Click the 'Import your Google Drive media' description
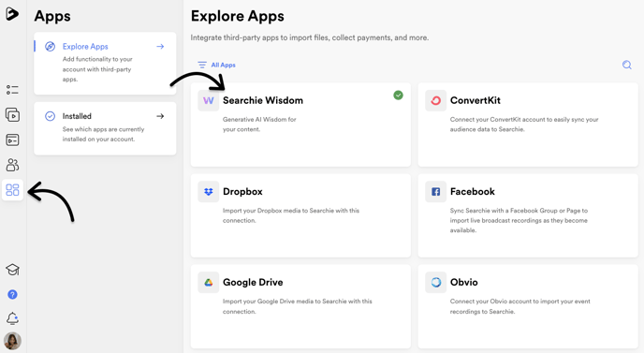Screen dimensions: 644x353 [x=298, y=306]
